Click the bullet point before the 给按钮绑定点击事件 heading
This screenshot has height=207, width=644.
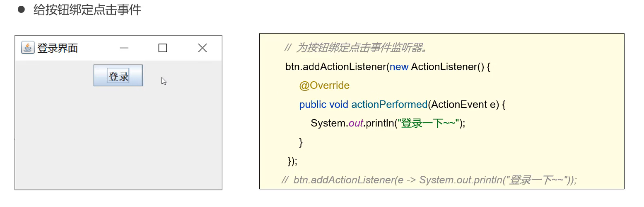tap(22, 9)
